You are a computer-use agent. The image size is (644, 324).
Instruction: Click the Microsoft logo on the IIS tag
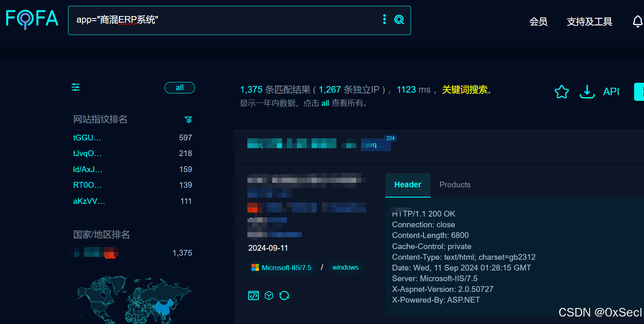tap(254, 267)
